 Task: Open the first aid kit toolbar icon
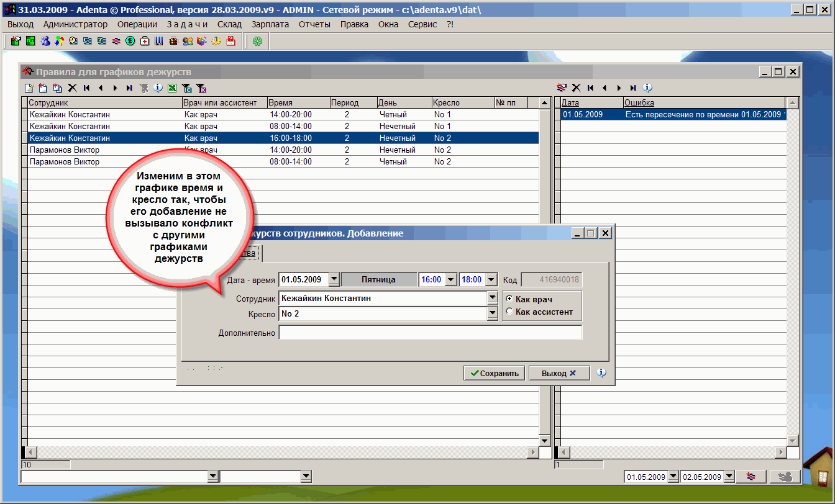(x=145, y=42)
